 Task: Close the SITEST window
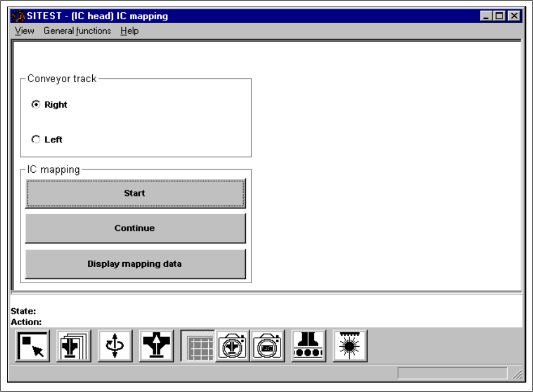coord(514,16)
